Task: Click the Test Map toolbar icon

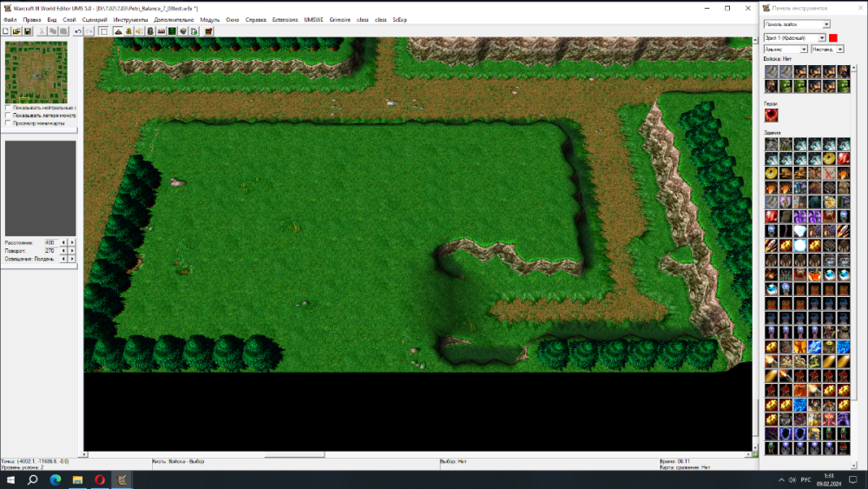Action: coord(207,31)
